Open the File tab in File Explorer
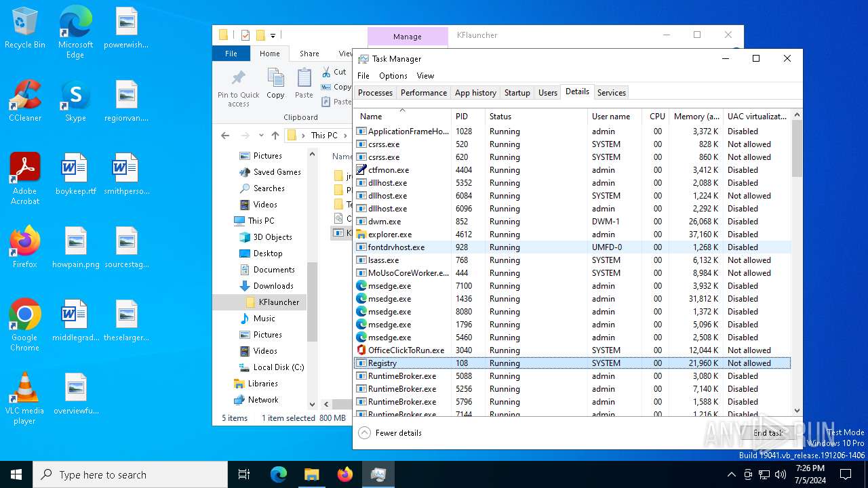Image resolution: width=868 pixels, height=488 pixels. pyautogui.click(x=231, y=54)
